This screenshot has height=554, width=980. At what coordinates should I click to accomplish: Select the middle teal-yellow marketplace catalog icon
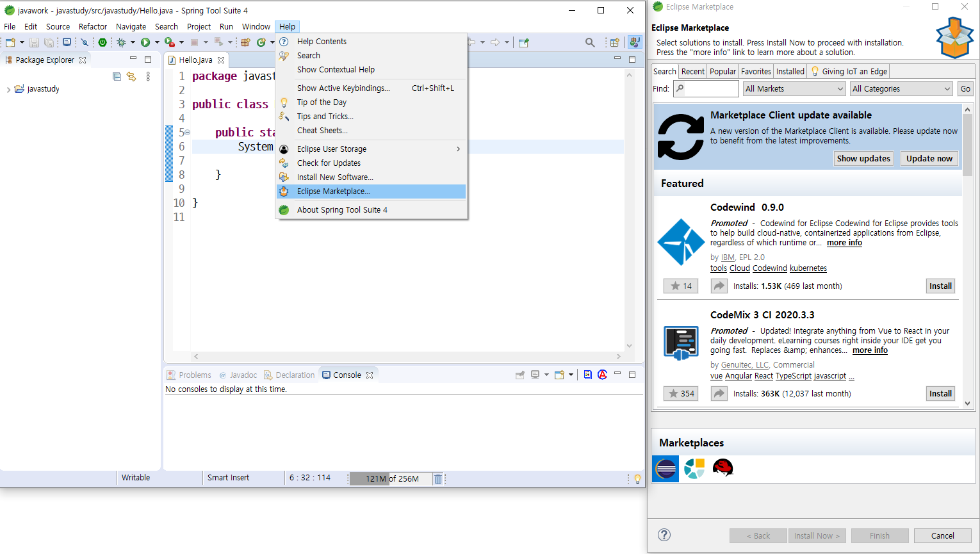[x=694, y=469]
